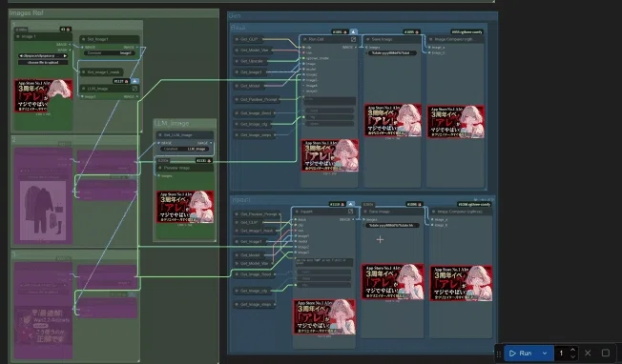Collapse the Image Comparer (rgthree) node in Inpaint group

[x=433, y=212]
